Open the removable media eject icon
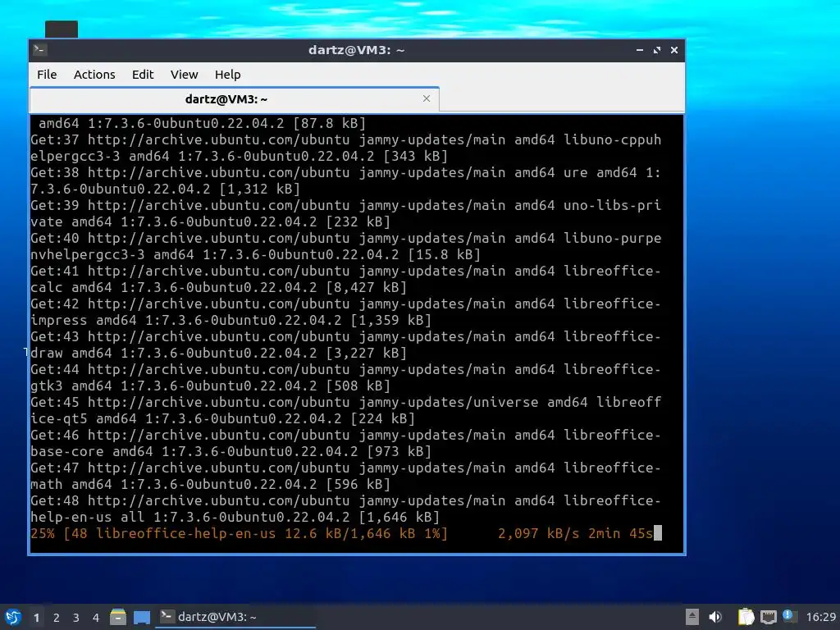This screenshot has width=840, height=630. pos(692,617)
